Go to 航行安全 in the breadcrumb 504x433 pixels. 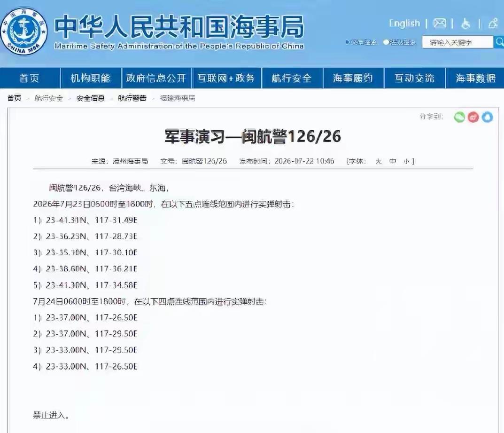[x=49, y=98]
